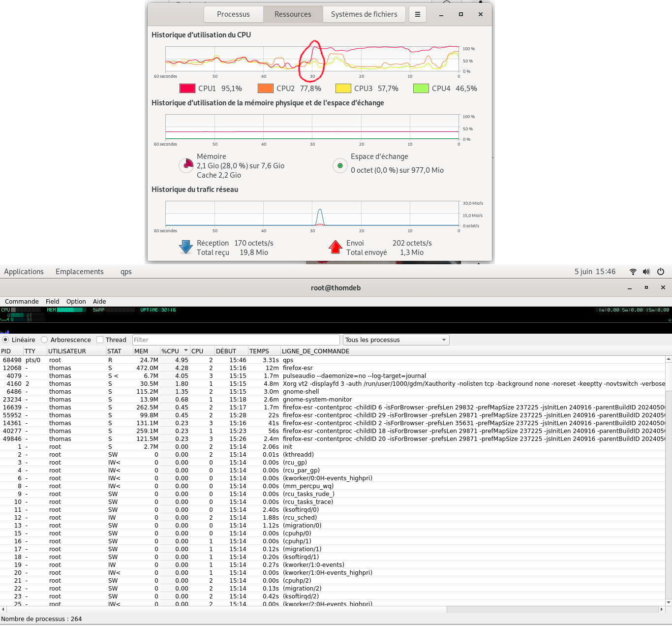Sort by the PID column header
672x626 pixels.
tap(12, 351)
